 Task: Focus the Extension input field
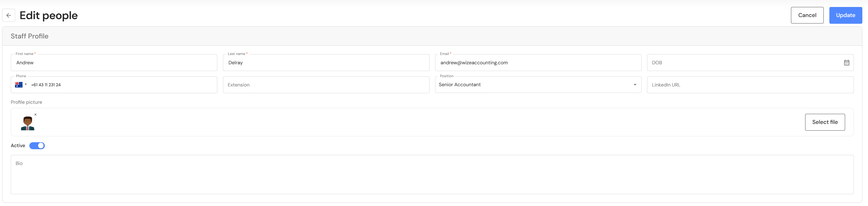(x=326, y=85)
